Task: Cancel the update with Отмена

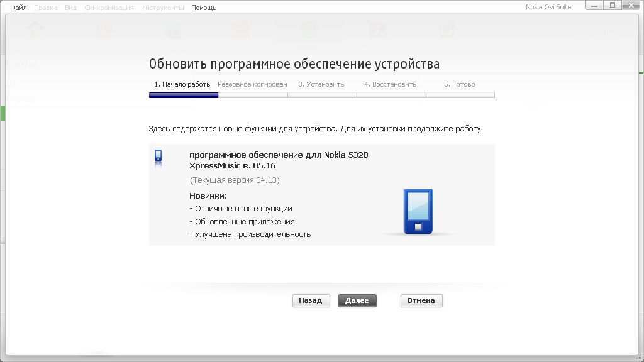Action: pos(421,300)
